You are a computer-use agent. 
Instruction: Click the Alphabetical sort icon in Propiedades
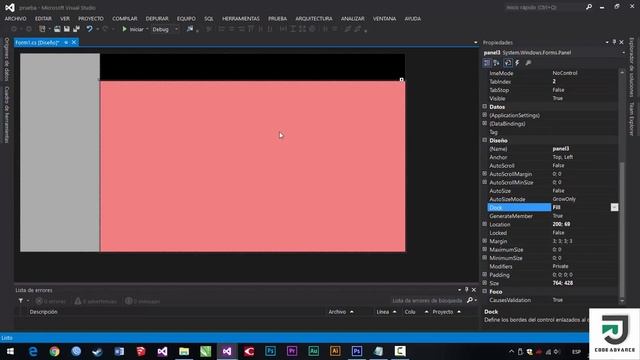496,63
